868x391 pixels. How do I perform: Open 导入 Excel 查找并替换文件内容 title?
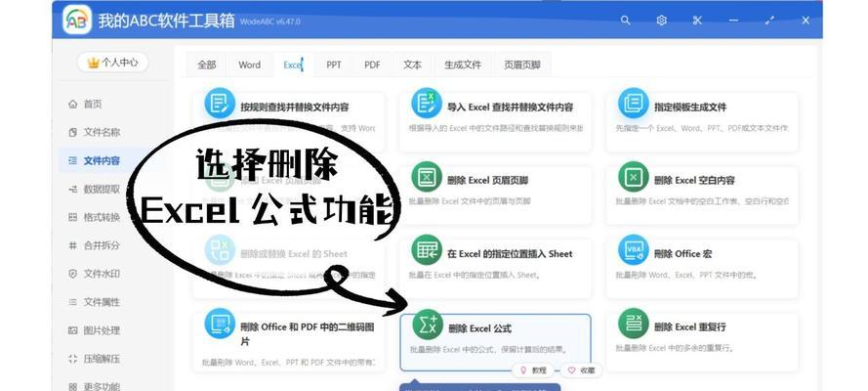pos(510,108)
